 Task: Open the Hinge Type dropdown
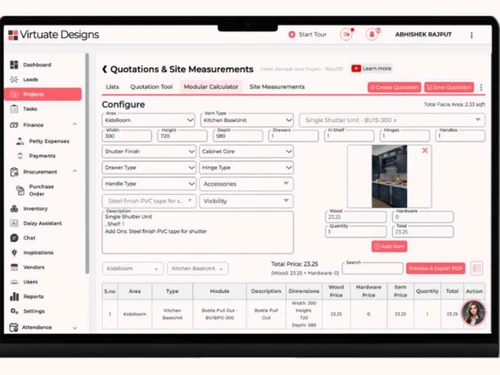[246, 167]
